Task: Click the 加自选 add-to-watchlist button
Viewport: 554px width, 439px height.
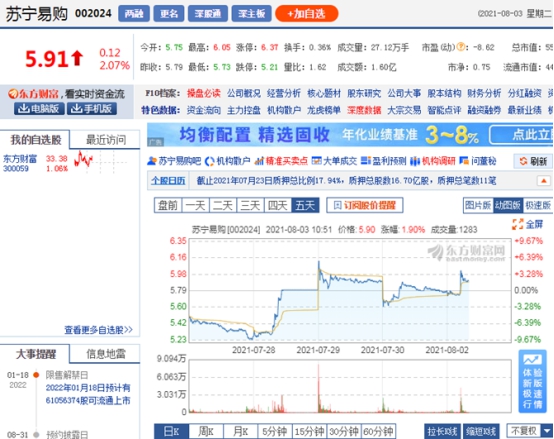Action: [306, 14]
